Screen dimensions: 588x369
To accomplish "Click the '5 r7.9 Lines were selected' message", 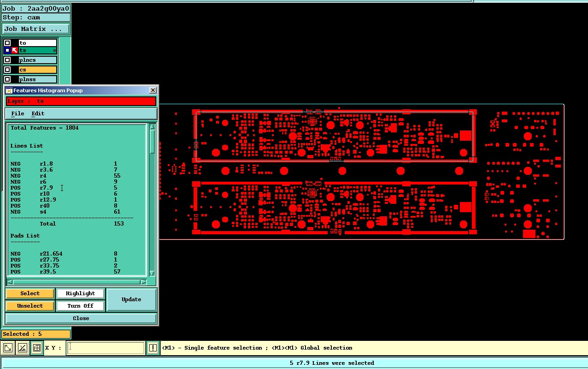I will [x=332, y=363].
